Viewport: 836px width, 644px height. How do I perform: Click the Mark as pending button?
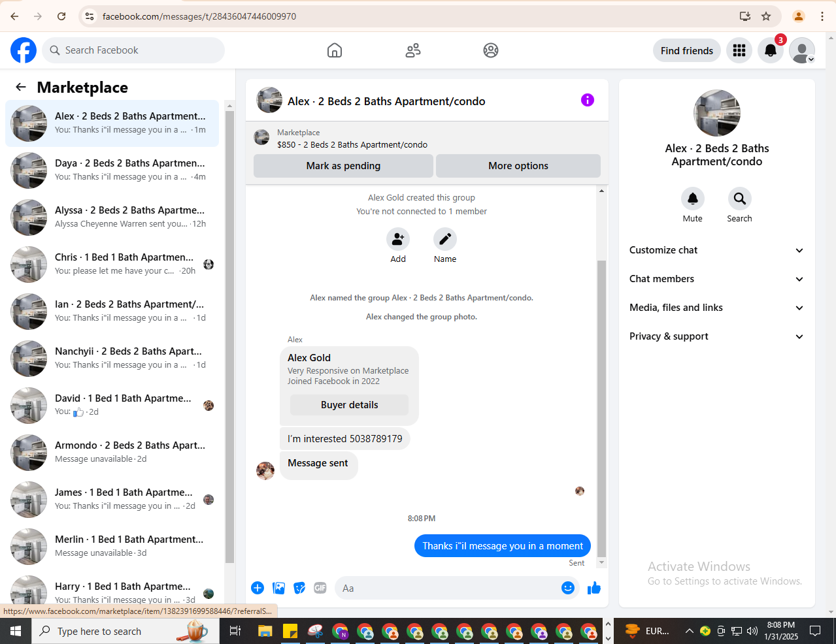tap(343, 166)
